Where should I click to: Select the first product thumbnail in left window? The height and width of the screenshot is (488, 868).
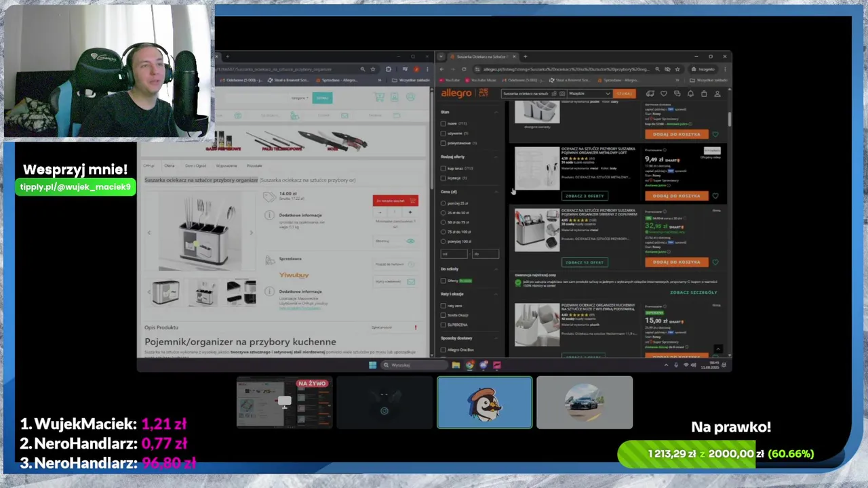(165, 292)
